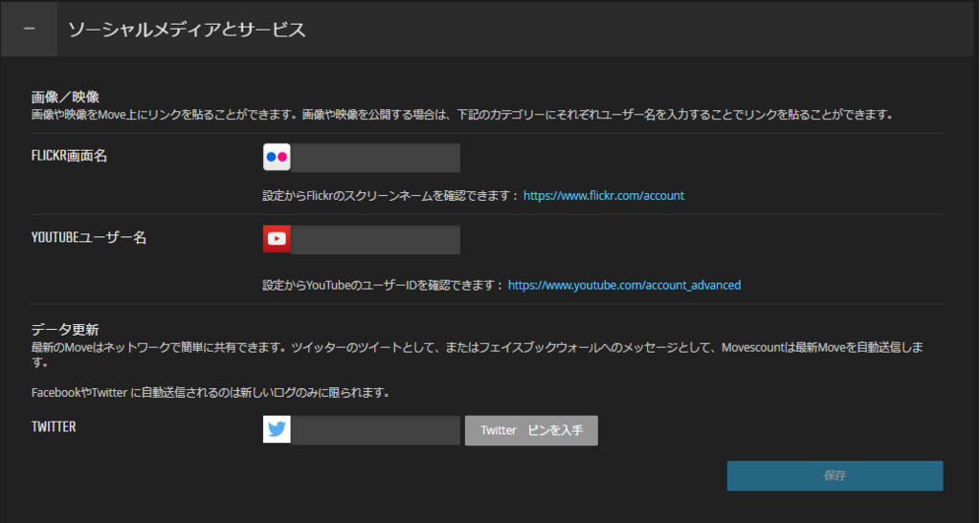The width and height of the screenshot is (980, 523).
Task: Click the text 設定からFlickrのスクリーンネームを確認できます
Action: tap(390, 195)
